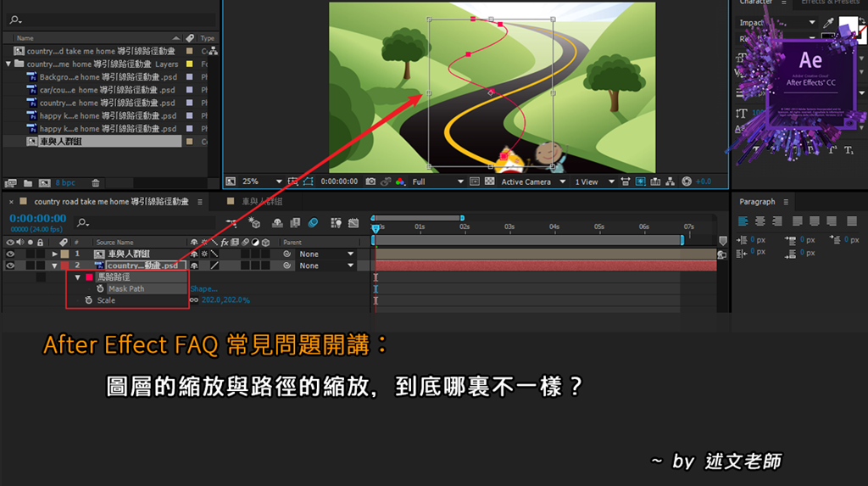Click the 8 bpc color depth button
The width and height of the screenshot is (868, 486).
click(65, 183)
